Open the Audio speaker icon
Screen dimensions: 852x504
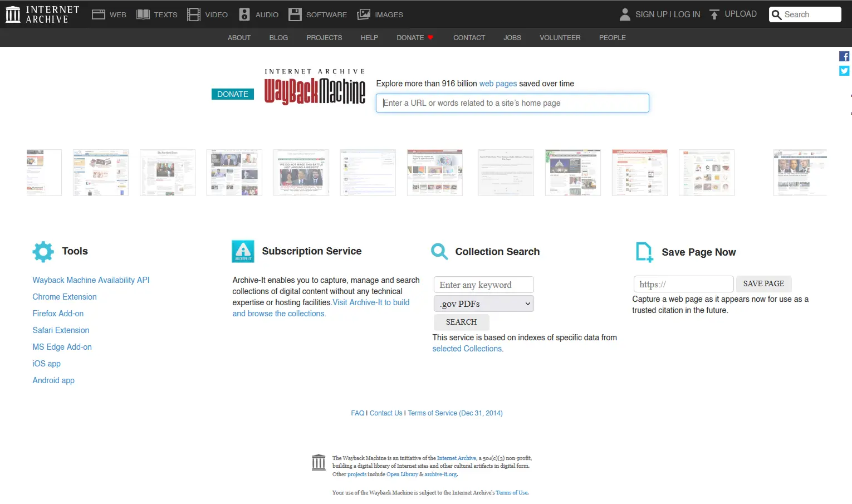(244, 14)
